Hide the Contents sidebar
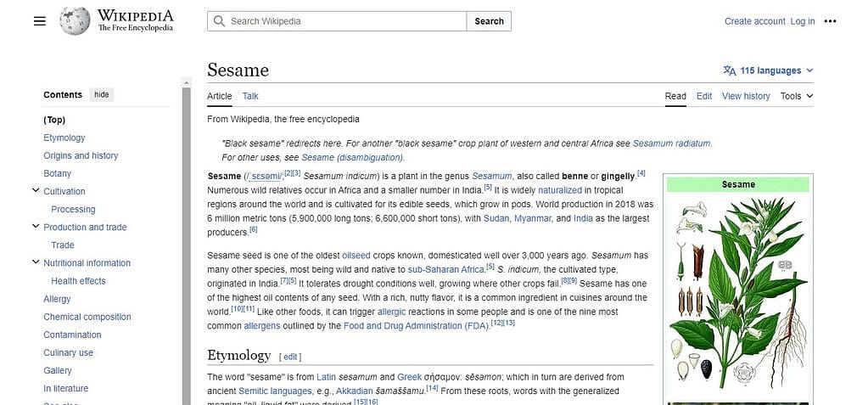The height and width of the screenshot is (405, 868). (102, 95)
